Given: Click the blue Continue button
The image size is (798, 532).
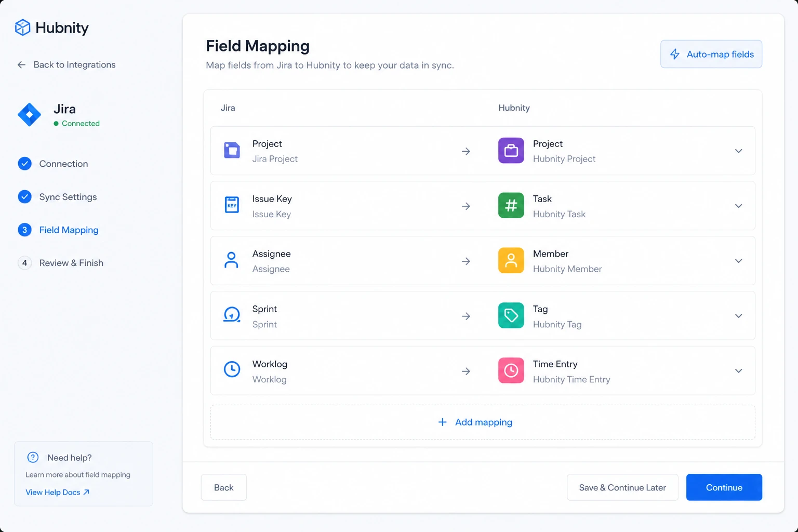Looking at the screenshot, I should tap(724, 487).
